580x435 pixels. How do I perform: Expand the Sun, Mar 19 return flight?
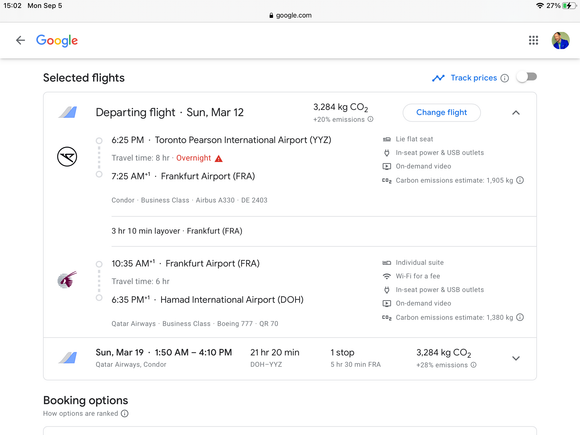tap(516, 358)
